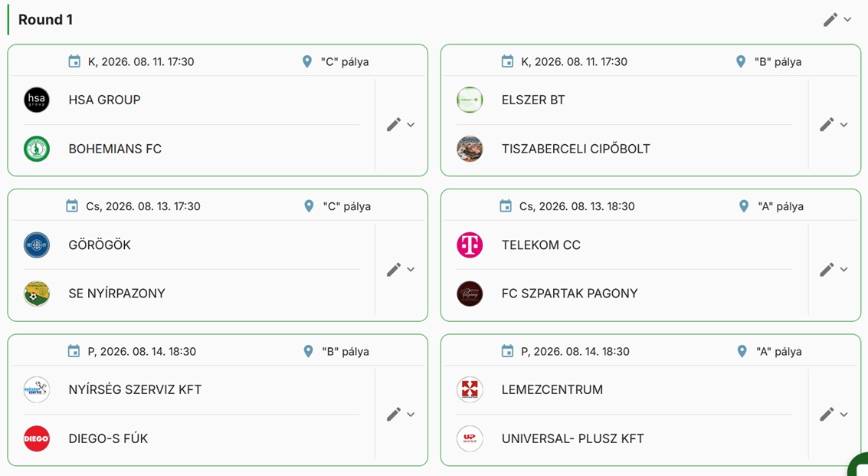
Task: Click the DIEGO red team logo
Action: (37, 438)
